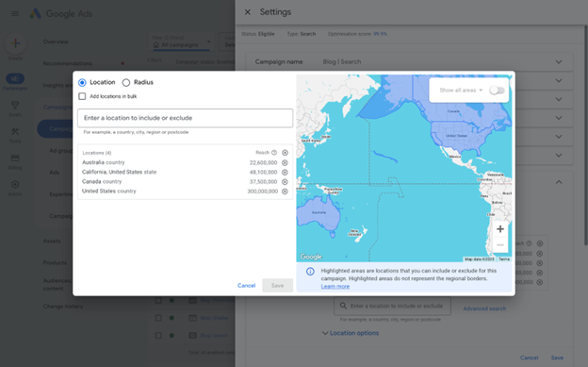Toggle the Show all areas switch
588x367 pixels.
(x=497, y=91)
